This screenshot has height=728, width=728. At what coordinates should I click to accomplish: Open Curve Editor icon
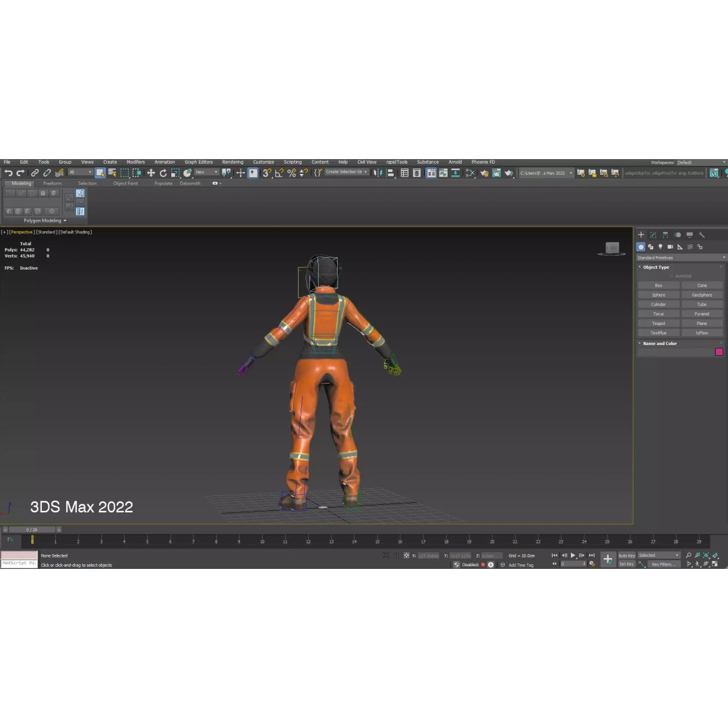click(444, 173)
